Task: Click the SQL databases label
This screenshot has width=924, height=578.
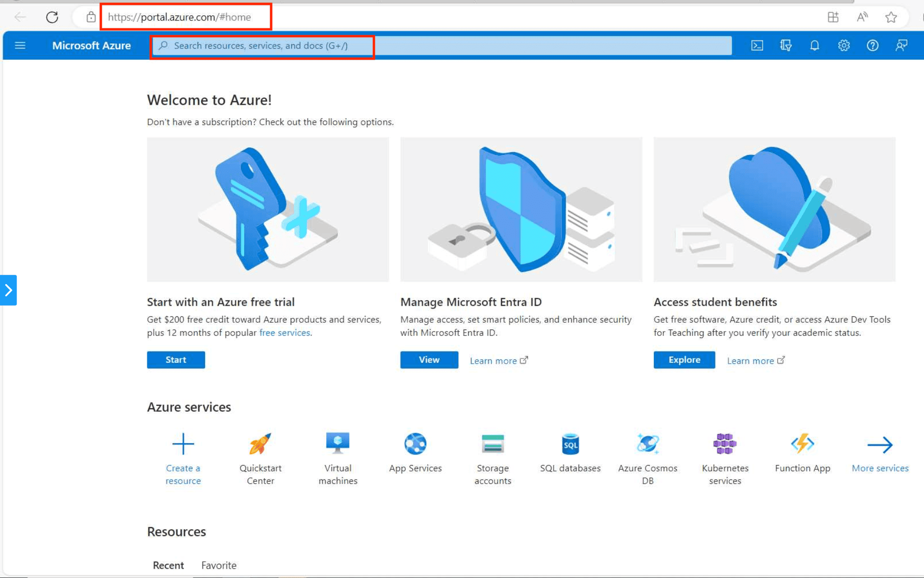Action: pos(570,468)
